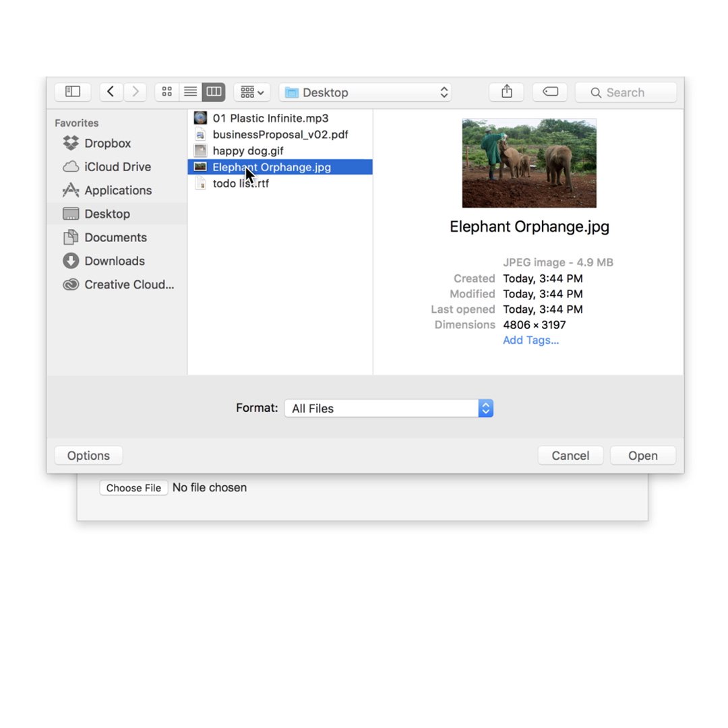
Task: Click the Applications 'A' icon
Action: point(71,190)
